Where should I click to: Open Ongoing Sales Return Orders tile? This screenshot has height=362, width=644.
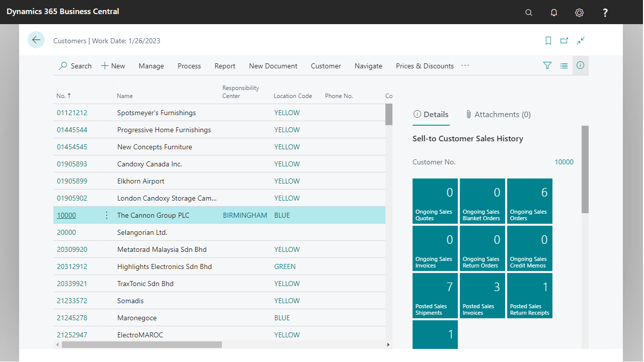pos(482,248)
